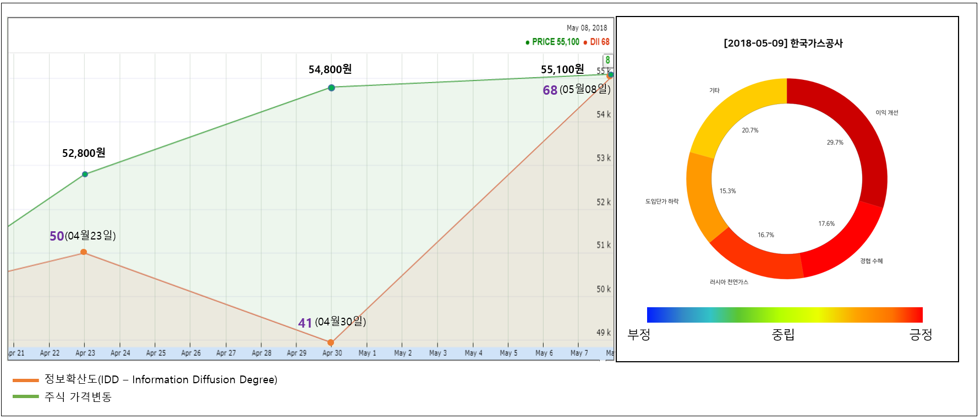Click the 52 k y-axis label
The height and width of the screenshot is (419, 980).
point(604,202)
